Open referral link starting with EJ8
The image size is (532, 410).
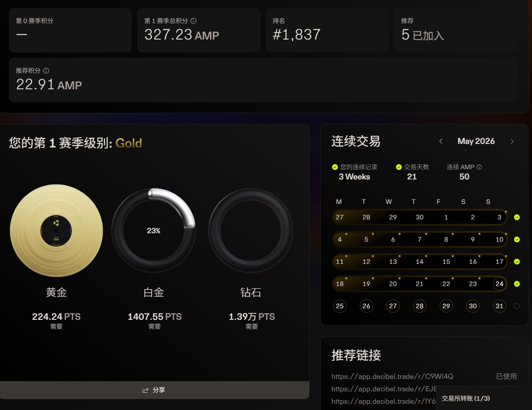384,389
